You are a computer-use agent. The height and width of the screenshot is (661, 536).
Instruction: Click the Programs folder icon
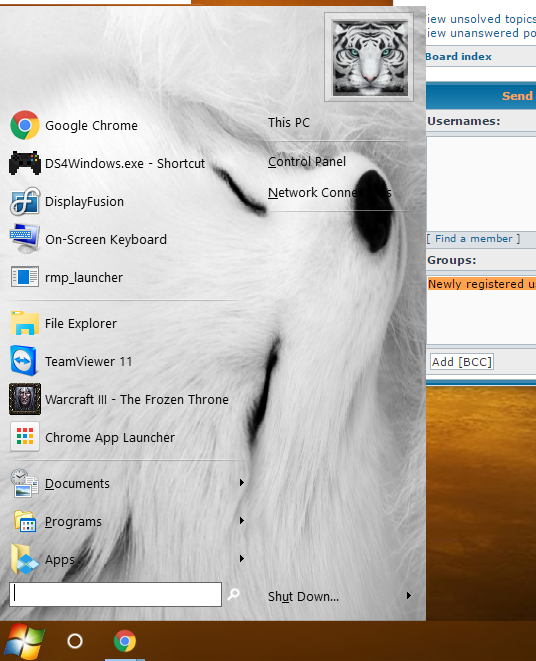tap(25, 521)
